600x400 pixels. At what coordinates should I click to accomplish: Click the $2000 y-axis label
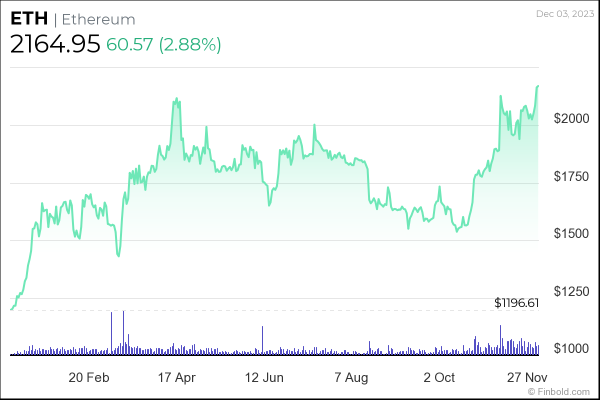coord(568,119)
